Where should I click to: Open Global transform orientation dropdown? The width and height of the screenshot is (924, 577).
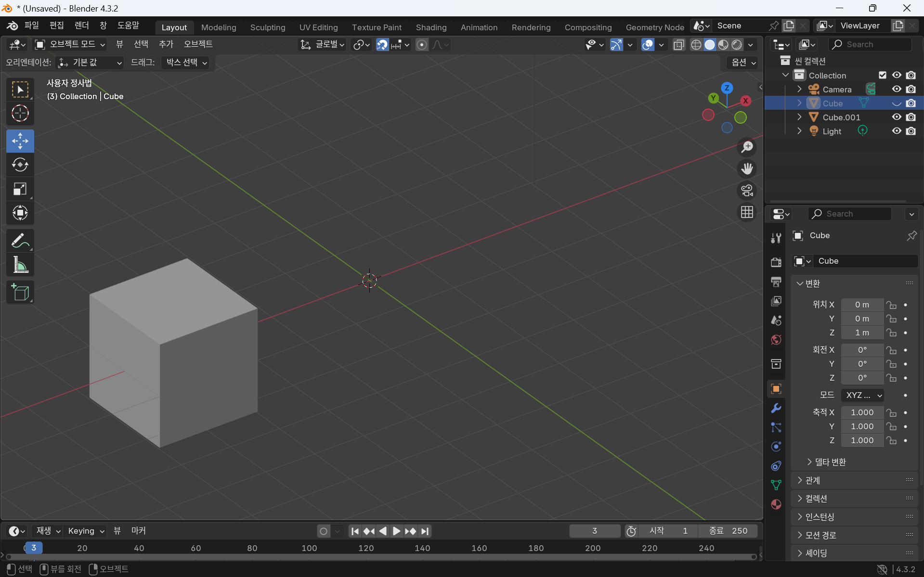point(323,45)
